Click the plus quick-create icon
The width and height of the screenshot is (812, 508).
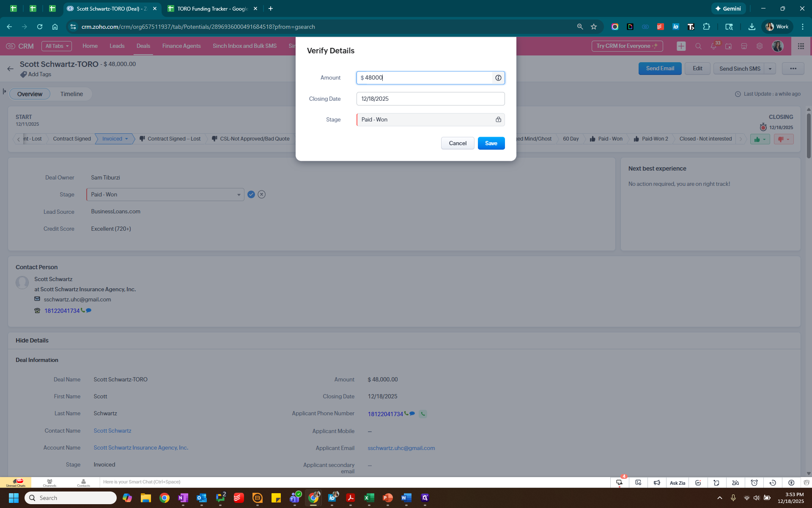681,46
